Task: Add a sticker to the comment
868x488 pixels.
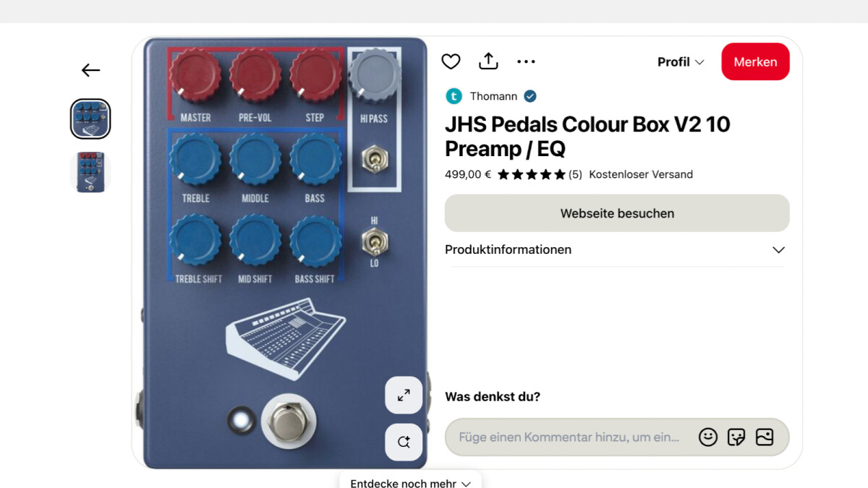Action: [x=736, y=437]
